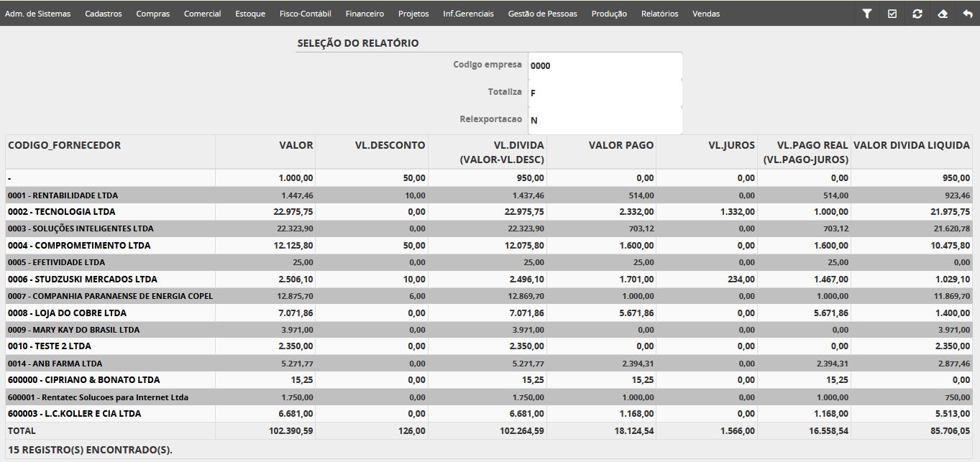Select row 600001 - Rentatec Solucoes para Internet
Viewport: 980px width, 462px height.
pos(489,397)
